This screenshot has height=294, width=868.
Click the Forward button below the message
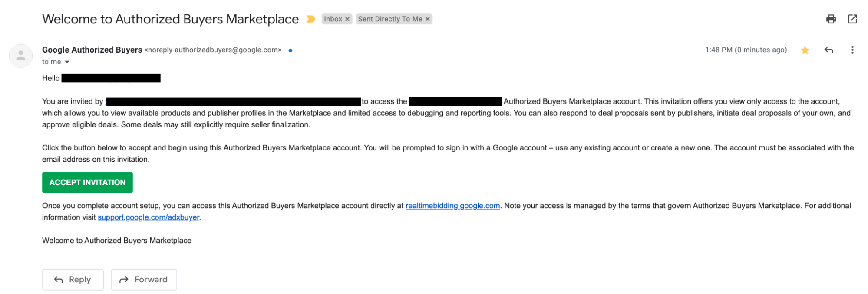(x=144, y=279)
